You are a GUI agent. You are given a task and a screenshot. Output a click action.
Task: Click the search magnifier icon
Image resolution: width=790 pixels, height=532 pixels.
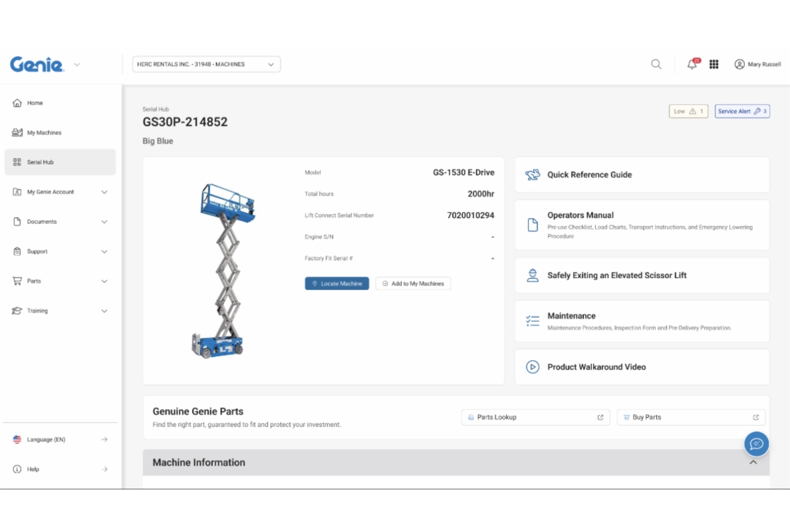click(656, 64)
